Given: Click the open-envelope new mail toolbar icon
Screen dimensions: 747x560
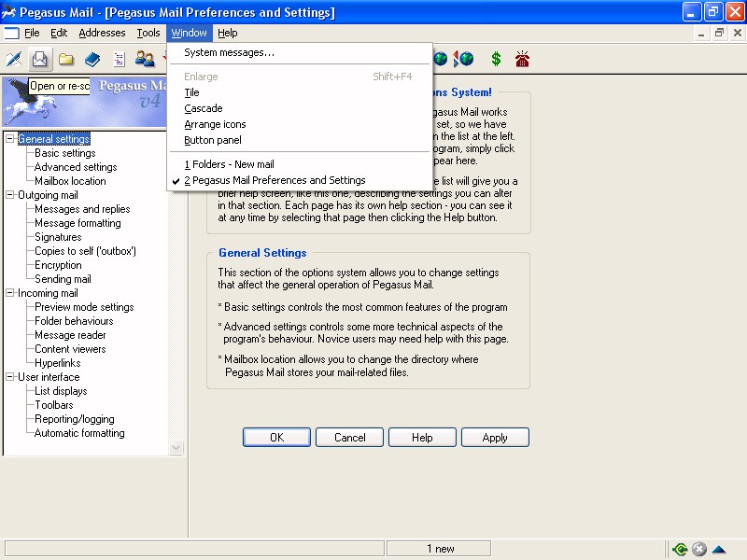Looking at the screenshot, I should tap(40, 59).
